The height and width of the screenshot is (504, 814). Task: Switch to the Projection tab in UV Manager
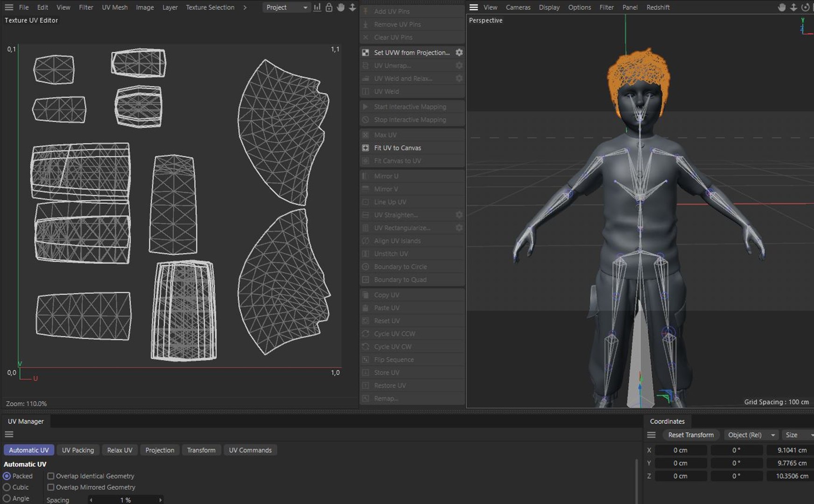tap(160, 450)
